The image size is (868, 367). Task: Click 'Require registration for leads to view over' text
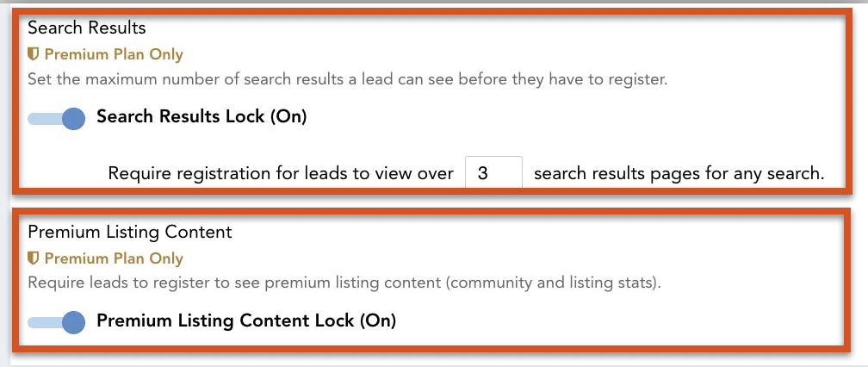pos(281,174)
